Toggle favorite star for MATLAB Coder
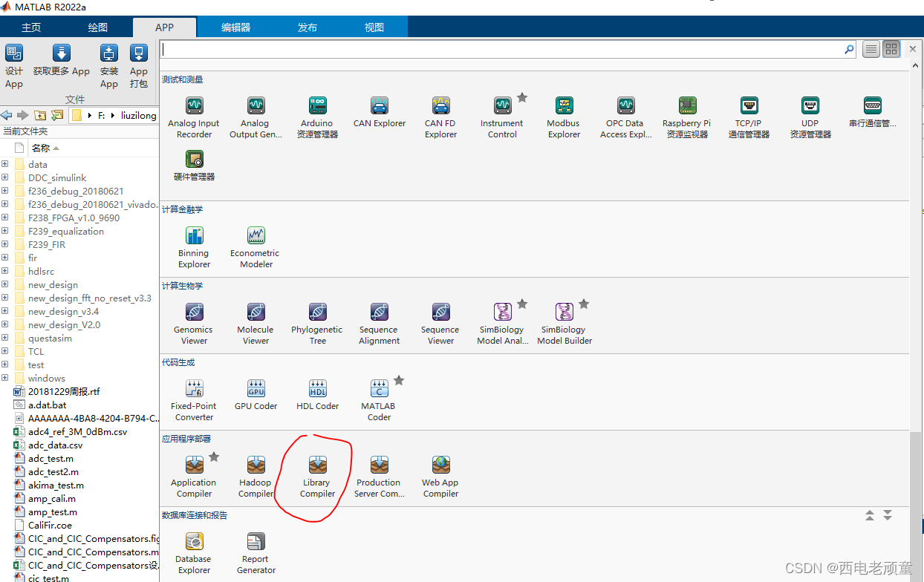This screenshot has height=582, width=924. click(x=399, y=380)
